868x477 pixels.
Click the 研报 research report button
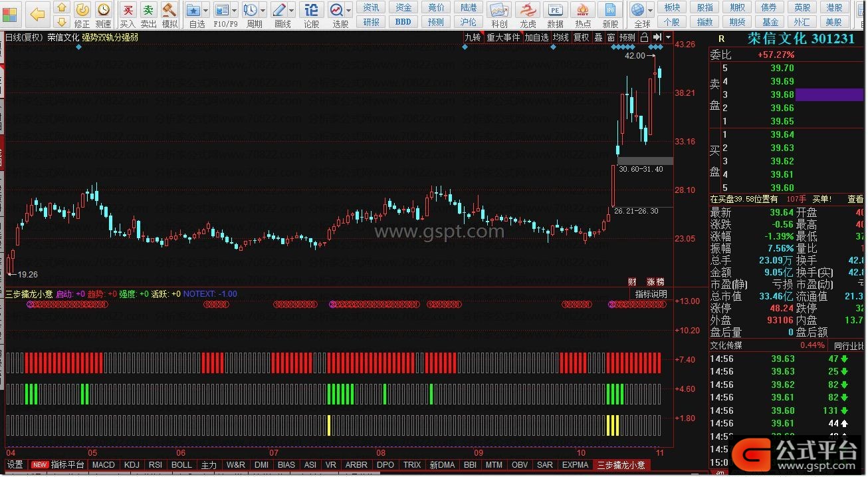click(372, 22)
